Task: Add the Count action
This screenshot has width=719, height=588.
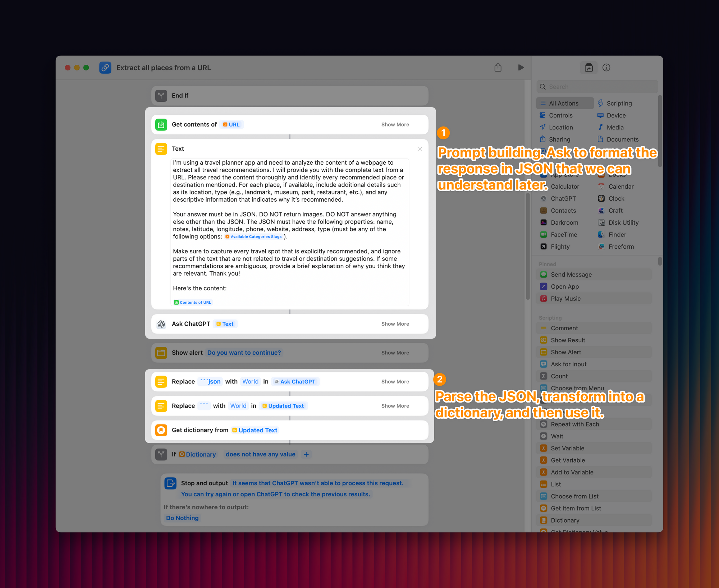Action: tap(594, 376)
